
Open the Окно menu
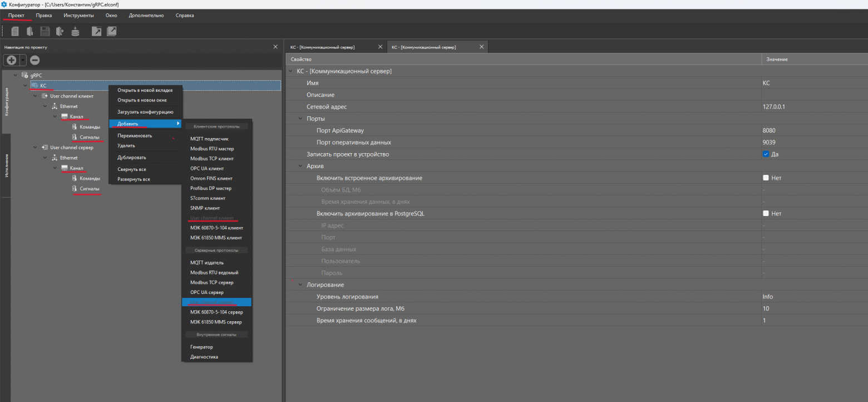(111, 16)
